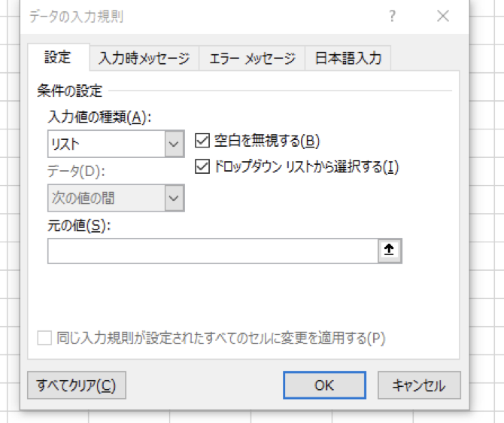The image size is (504, 423).
Task: Open the データ 次の値の間 dropdown arrow
Action: 175,198
